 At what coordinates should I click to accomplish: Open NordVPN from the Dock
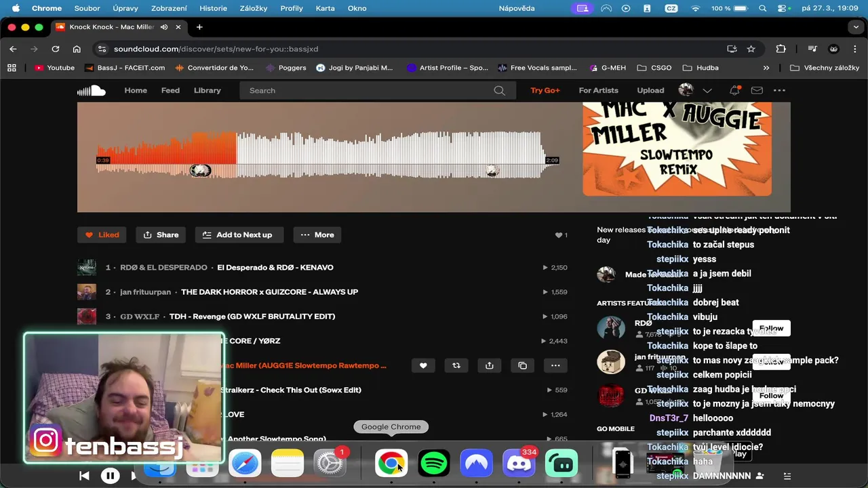[476, 464]
